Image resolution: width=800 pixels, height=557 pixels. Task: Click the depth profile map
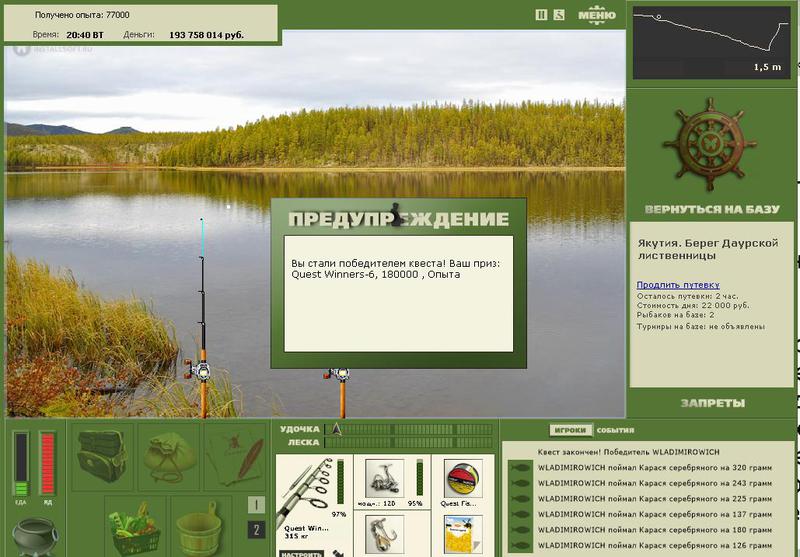pos(712,42)
